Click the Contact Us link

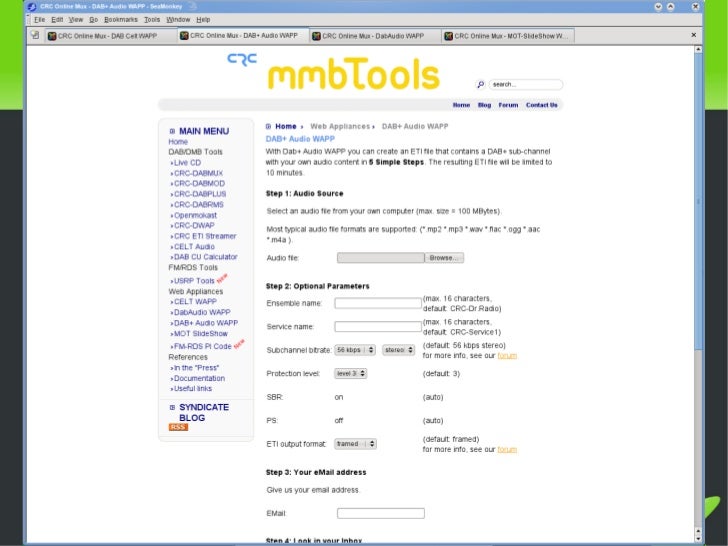(541, 105)
